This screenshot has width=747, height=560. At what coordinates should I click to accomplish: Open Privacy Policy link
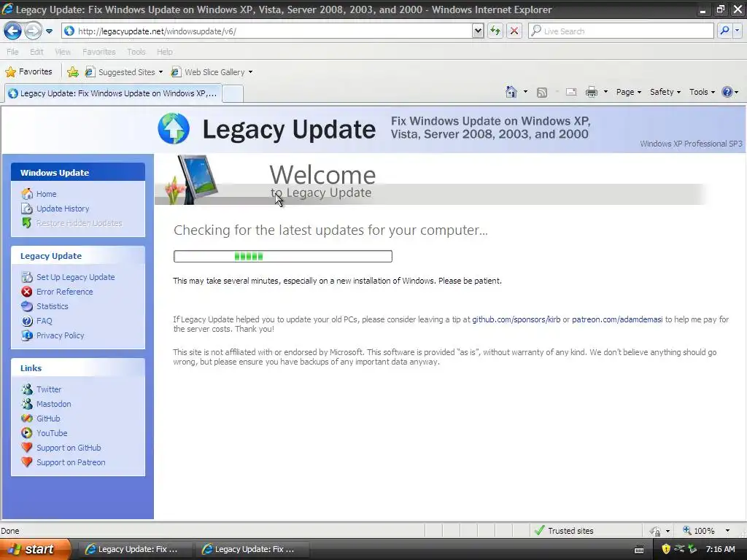pos(60,335)
